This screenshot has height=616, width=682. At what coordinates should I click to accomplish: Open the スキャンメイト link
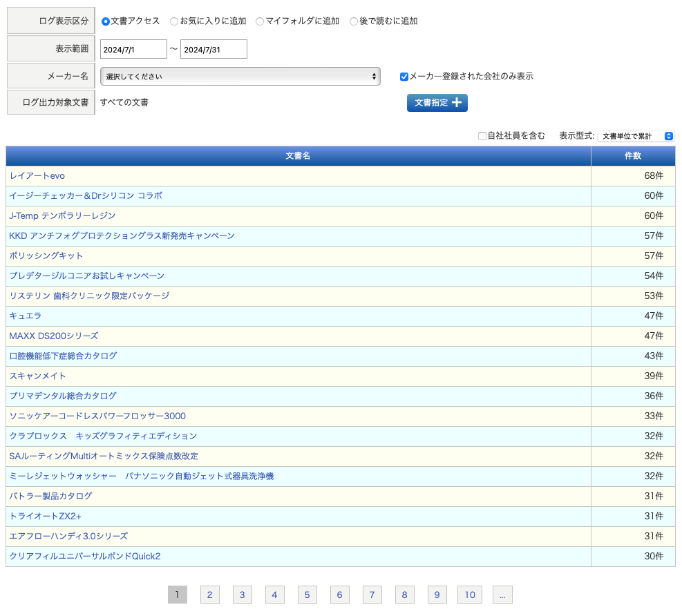click(37, 376)
